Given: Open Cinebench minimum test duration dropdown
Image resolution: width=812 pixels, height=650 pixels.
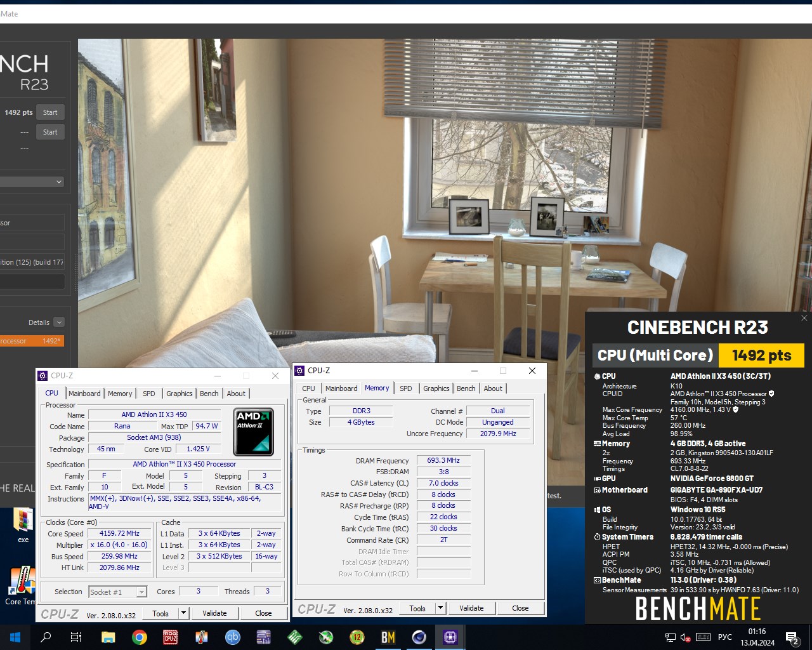Looking at the screenshot, I should pyautogui.click(x=32, y=182).
